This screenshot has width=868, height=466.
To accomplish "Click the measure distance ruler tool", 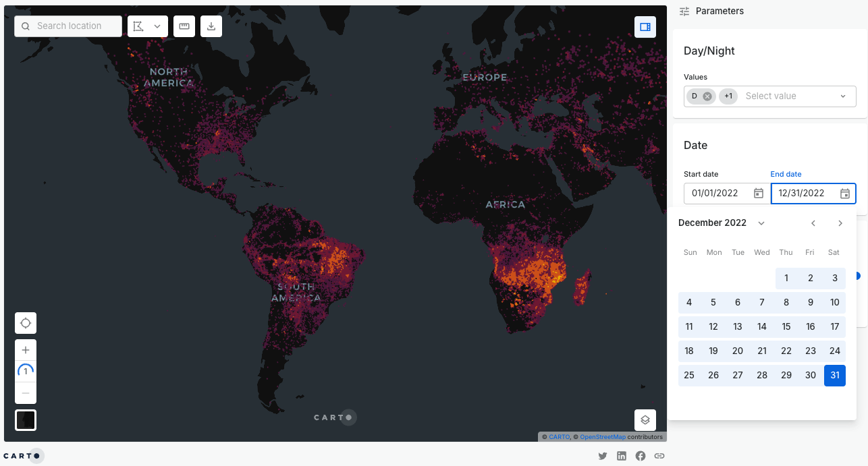I will (x=184, y=26).
